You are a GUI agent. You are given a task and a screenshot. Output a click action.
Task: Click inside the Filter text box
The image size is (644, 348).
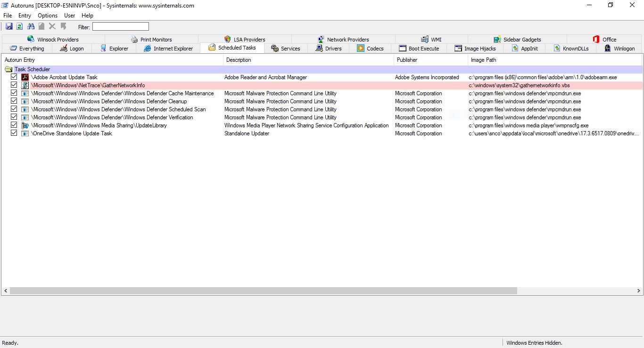(121, 26)
